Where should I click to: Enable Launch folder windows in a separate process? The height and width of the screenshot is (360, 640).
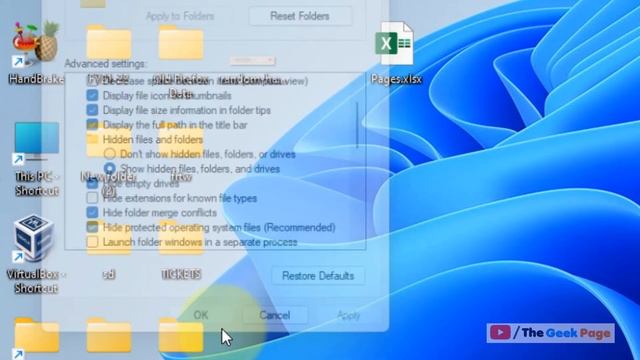tap(92, 242)
